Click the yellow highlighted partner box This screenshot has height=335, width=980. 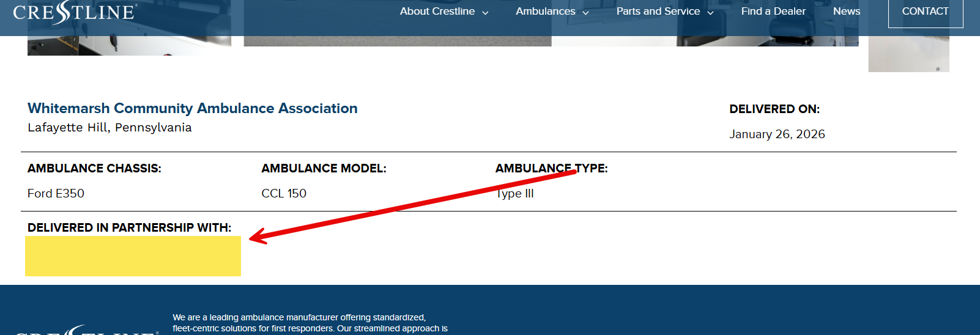point(133,256)
